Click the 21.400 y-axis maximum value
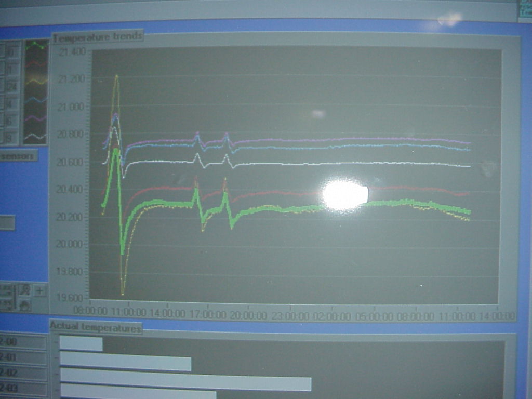The height and width of the screenshot is (399, 532). (x=72, y=52)
